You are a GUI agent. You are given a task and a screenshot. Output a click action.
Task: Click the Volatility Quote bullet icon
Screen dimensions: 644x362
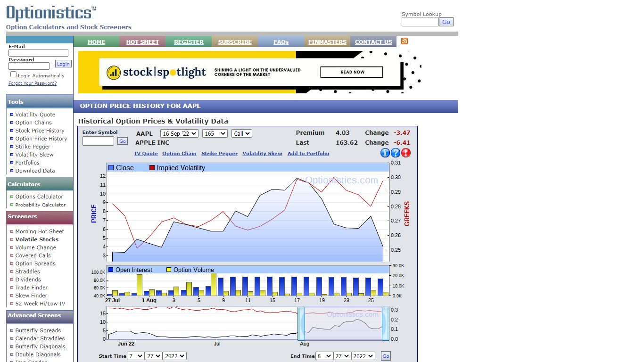click(x=12, y=115)
